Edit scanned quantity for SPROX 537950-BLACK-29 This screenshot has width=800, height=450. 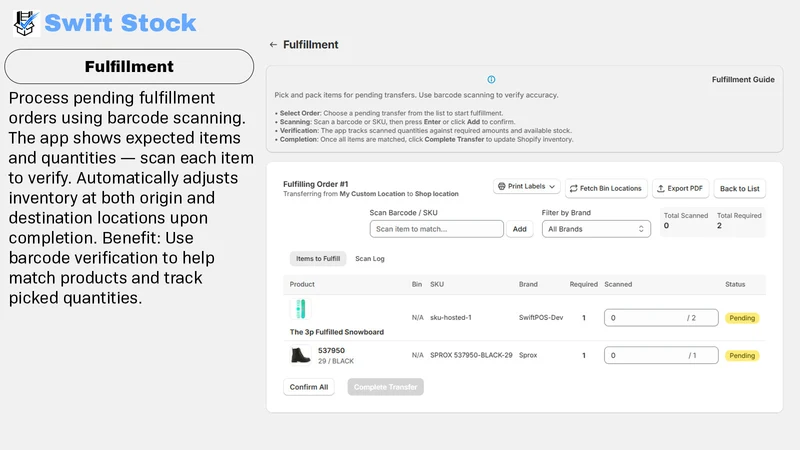(661, 355)
